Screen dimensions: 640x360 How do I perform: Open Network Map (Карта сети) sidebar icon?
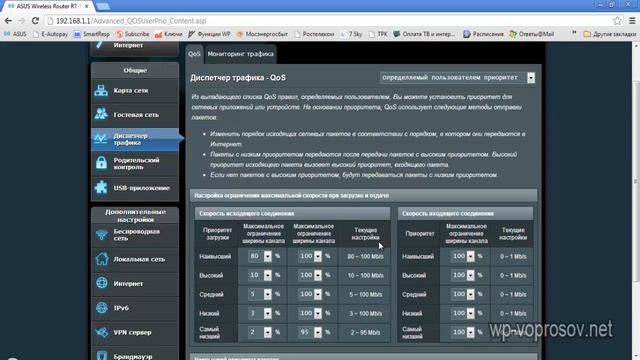101,90
